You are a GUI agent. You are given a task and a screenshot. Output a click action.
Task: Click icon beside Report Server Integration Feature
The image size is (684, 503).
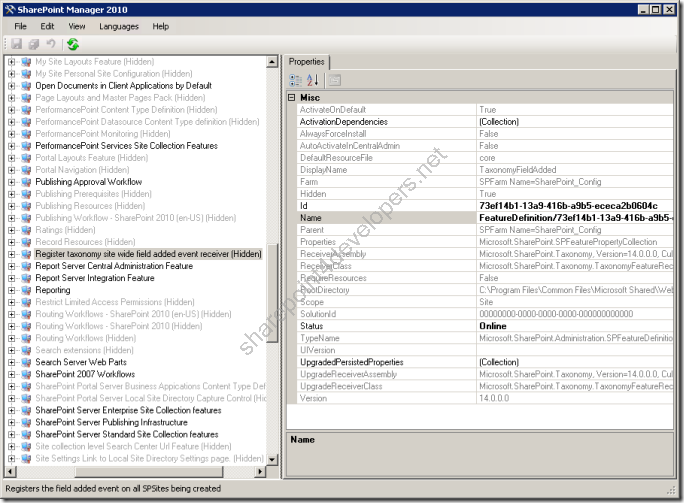pyautogui.click(x=26, y=278)
